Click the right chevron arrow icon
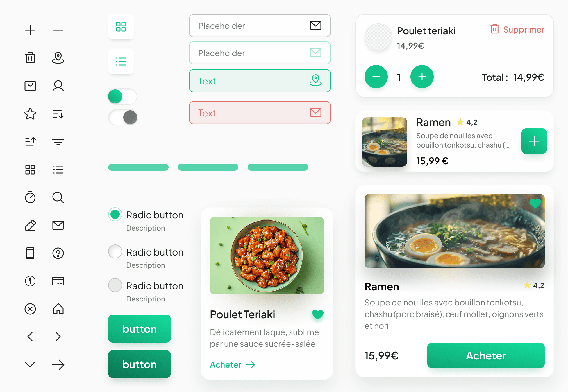 (58, 337)
